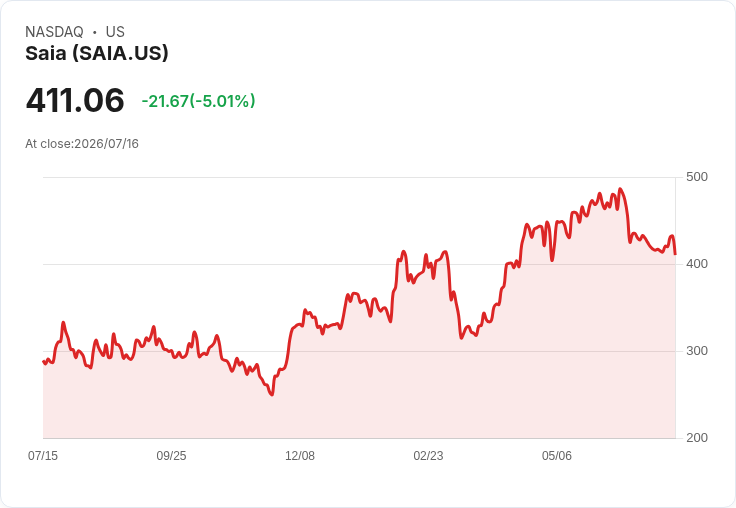Click the 300 y-axis label
The height and width of the screenshot is (508, 736).
click(x=697, y=351)
